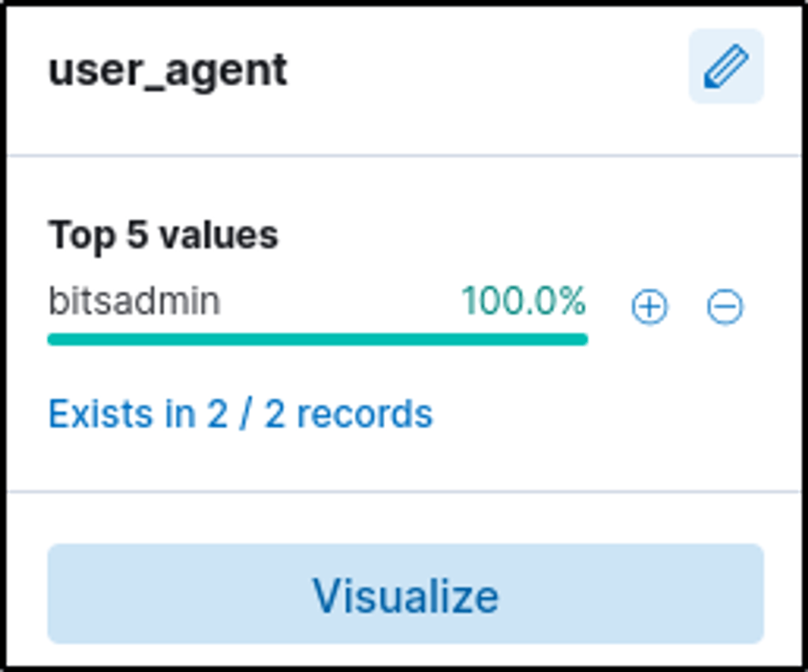Add a positive filter for bitsadmin value
Screen dimensions: 808x672
pyautogui.click(x=649, y=307)
